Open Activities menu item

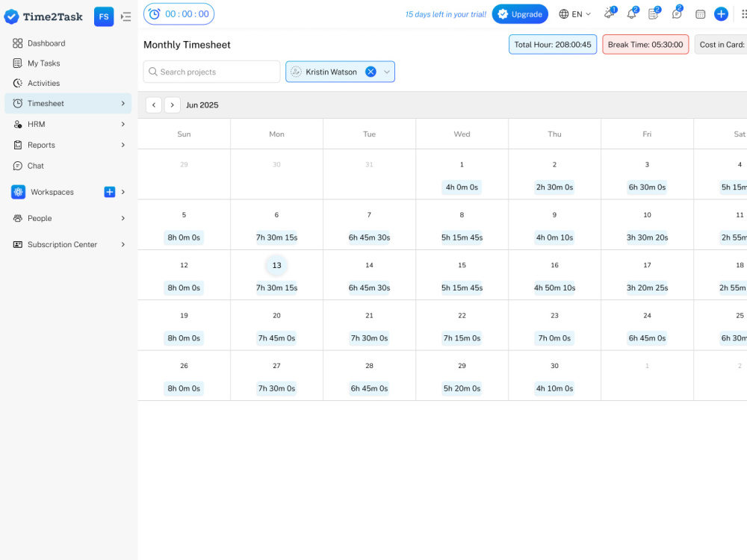68,84
